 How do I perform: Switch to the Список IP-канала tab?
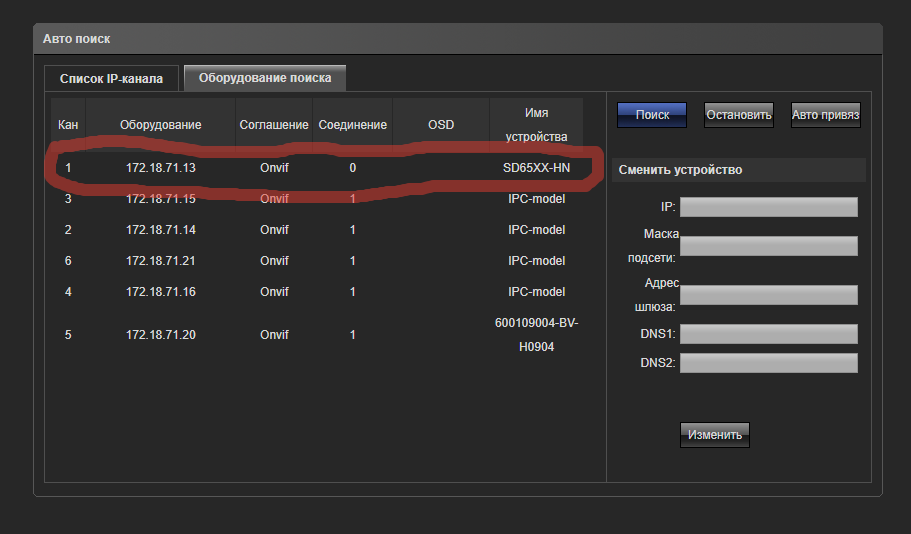click(111, 78)
